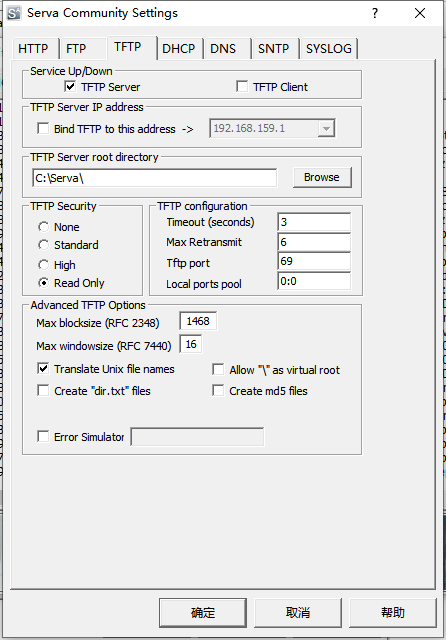Go to the SNTP tab

[x=273, y=49]
